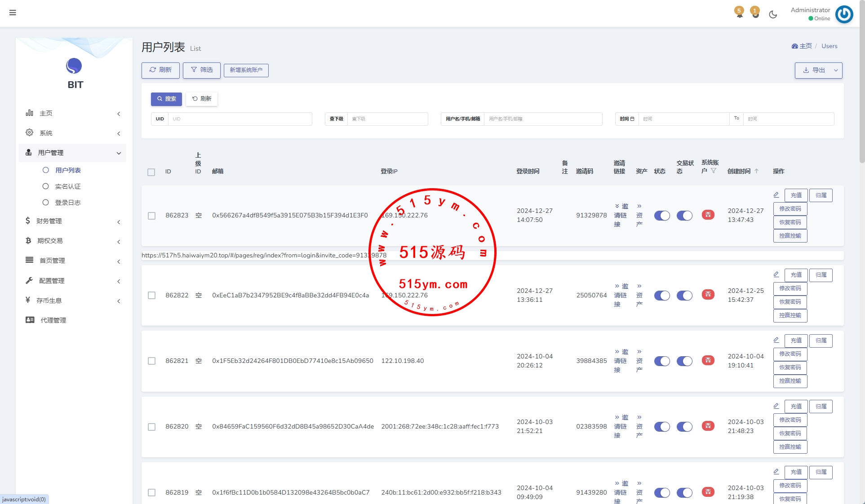Check the checkbox for user 862822
The height and width of the screenshot is (504, 865).
coord(152,296)
